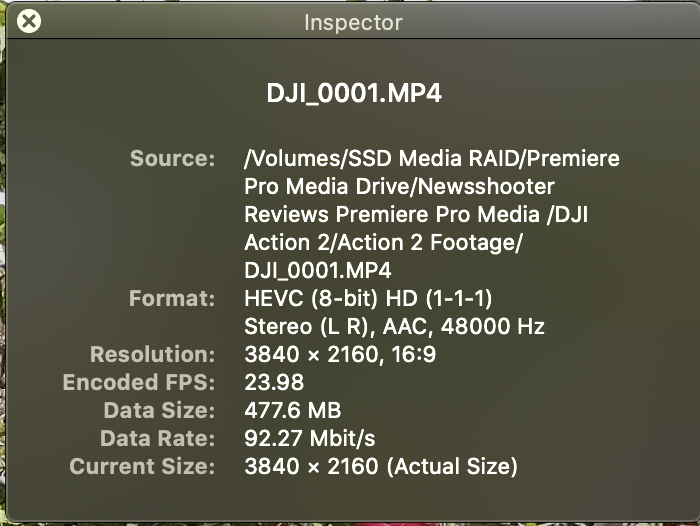Click the Resolution field label
700x526 pixels.
coord(152,355)
